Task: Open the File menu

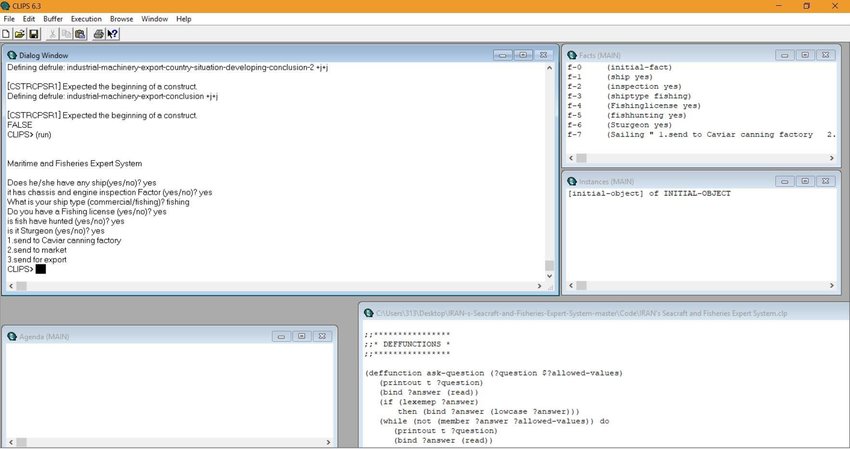Action: [x=9, y=19]
